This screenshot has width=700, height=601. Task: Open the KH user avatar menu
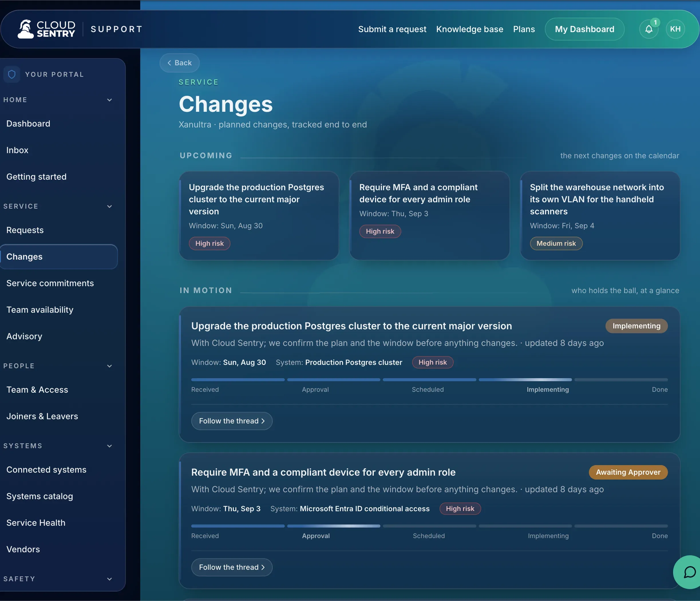point(675,29)
